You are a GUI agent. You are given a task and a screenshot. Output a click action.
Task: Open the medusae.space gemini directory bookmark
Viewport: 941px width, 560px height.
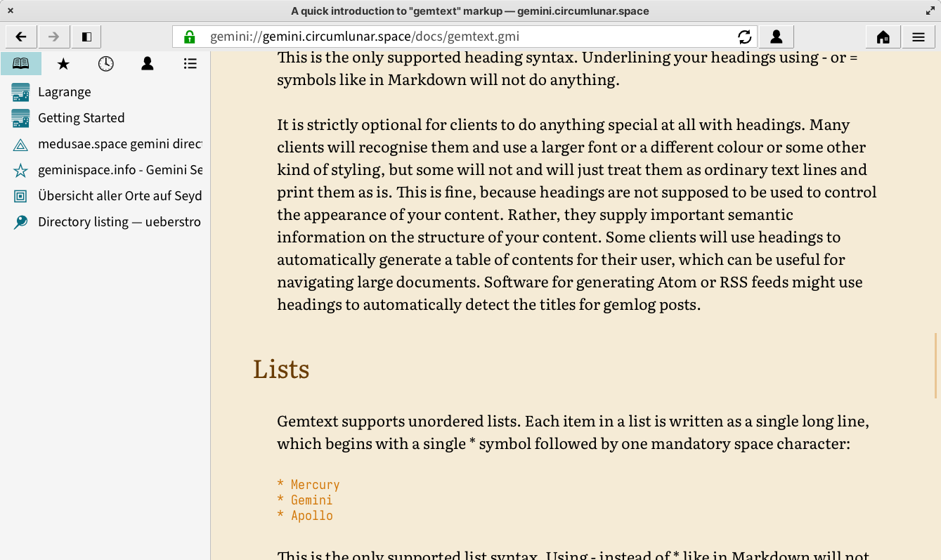click(105, 143)
